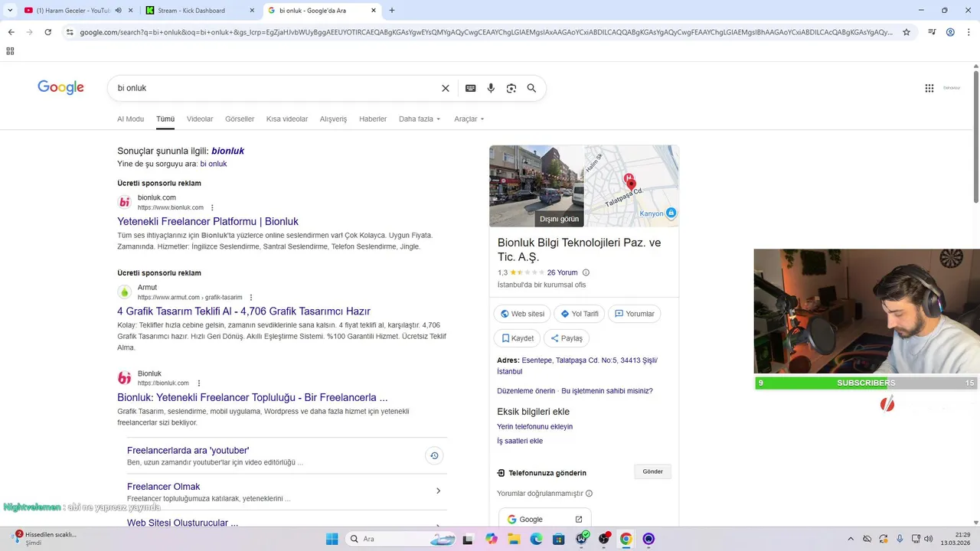Screen dimensions: 980x551
Task: Show hidden system tray icons
Action: [850, 539]
